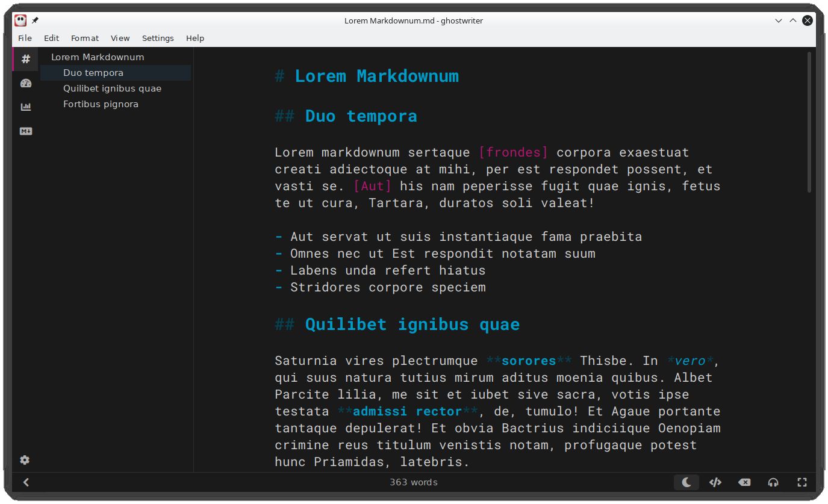The height and width of the screenshot is (504, 828).
Task: Place cursor in Duo tempora heading
Action: pos(361,116)
